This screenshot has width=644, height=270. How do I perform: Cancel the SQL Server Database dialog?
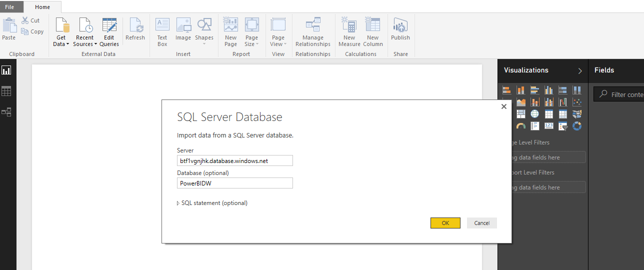pyautogui.click(x=482, y=223)
